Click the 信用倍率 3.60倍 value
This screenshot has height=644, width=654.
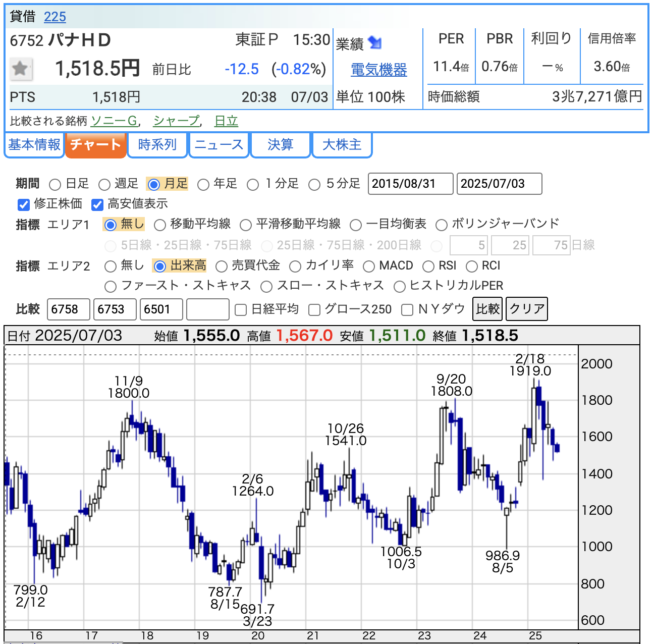click(612, 67)
